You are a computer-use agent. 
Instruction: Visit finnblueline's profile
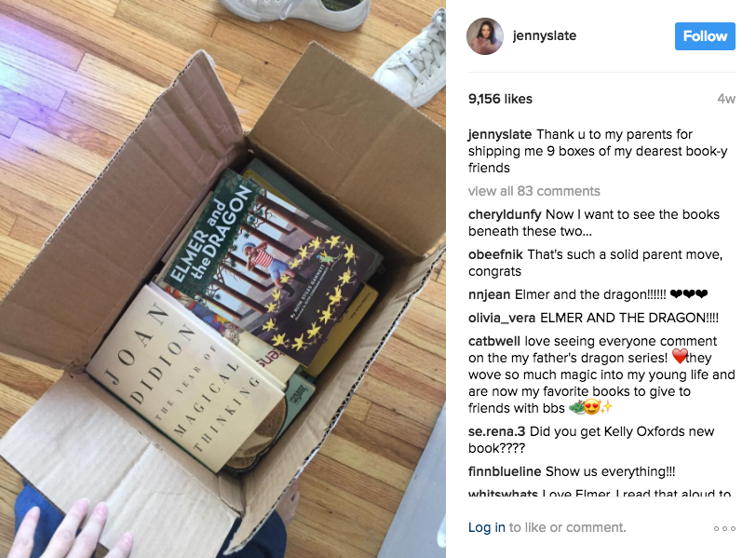(505, 471)
